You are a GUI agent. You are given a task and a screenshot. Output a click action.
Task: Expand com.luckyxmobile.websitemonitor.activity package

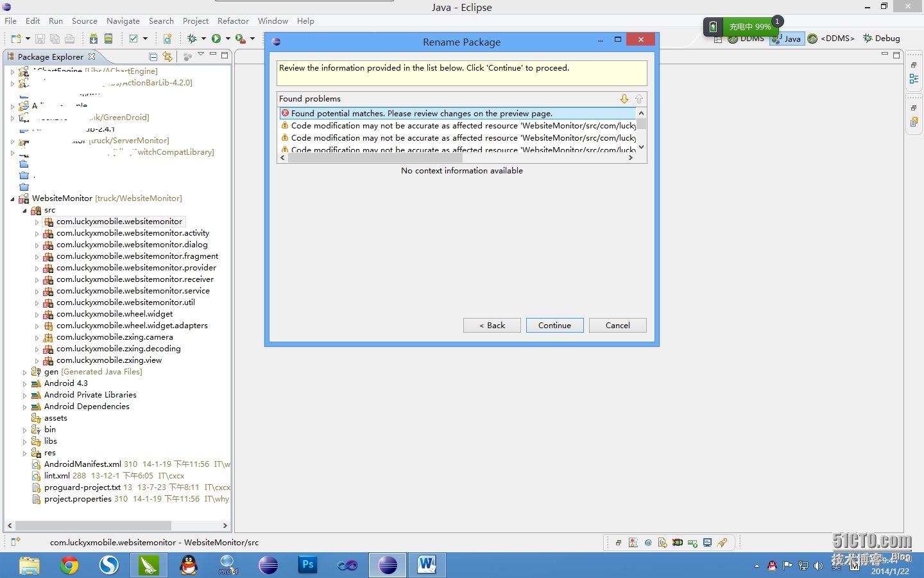coord(37,234)
